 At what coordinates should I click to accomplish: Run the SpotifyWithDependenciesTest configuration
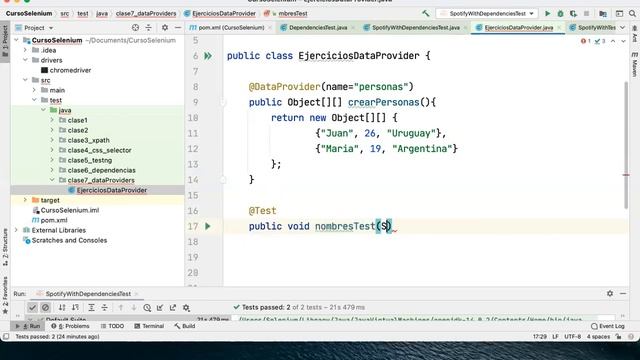coord(547,13)
